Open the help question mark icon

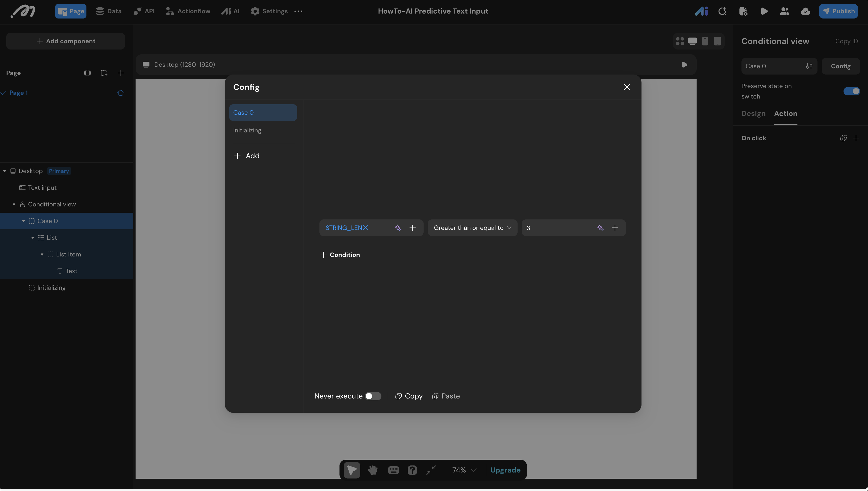click(412, 470)
